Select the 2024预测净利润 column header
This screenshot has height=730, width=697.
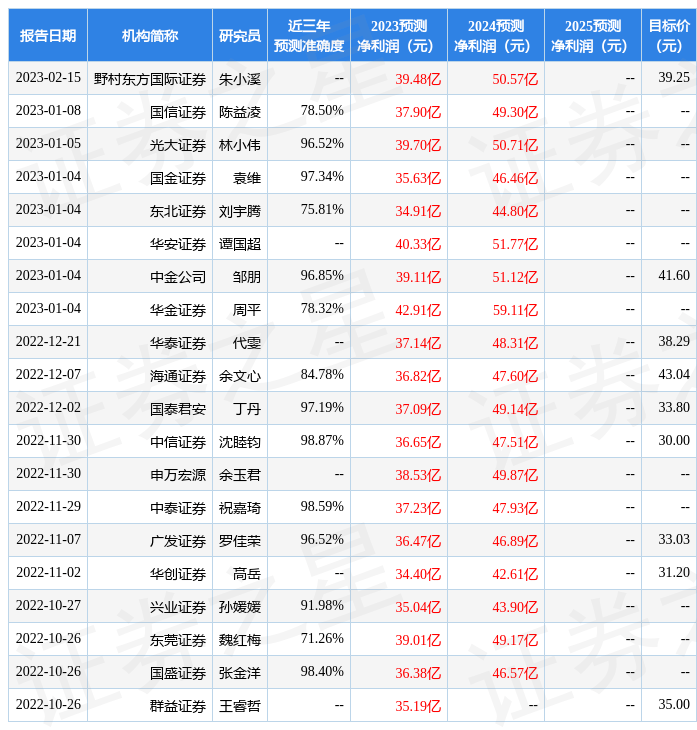click(x=496, y=36)
